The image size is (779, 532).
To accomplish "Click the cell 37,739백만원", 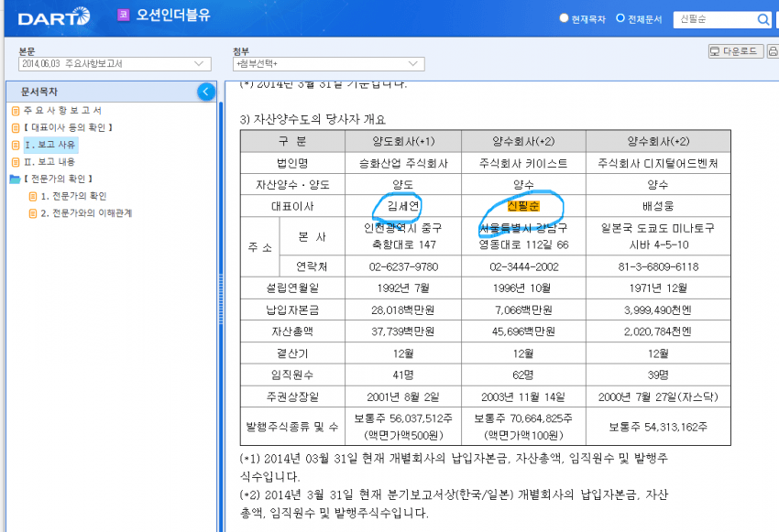I will [x=403, y=331].
